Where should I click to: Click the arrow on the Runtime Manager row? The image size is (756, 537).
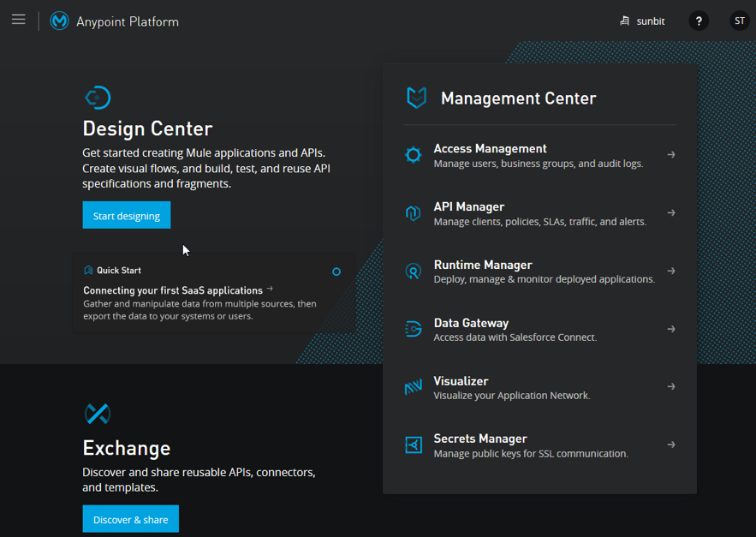coord(671,271)
